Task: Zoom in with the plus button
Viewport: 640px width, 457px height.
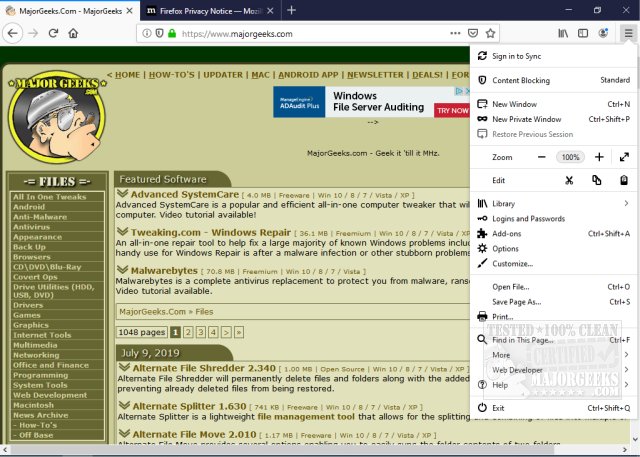Action: point(599,157)
